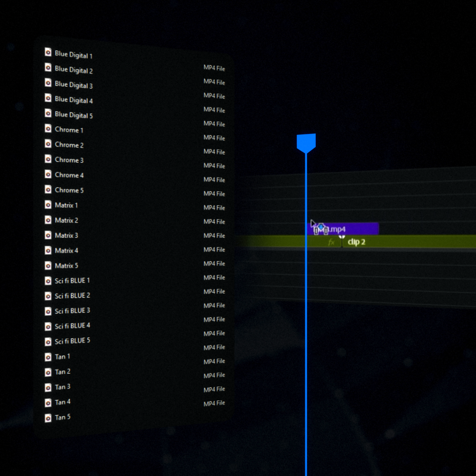Click the Tan 1 file icon

[x=48, y=357]
